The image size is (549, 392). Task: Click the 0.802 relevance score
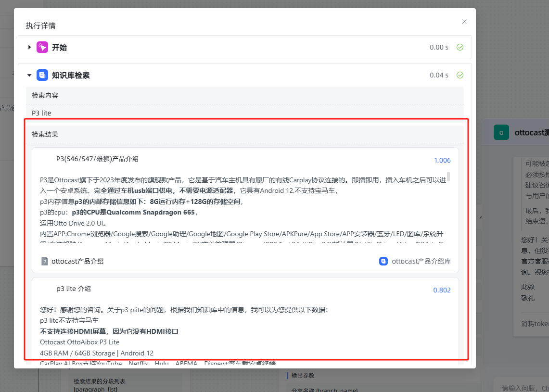tap(442, 290)
